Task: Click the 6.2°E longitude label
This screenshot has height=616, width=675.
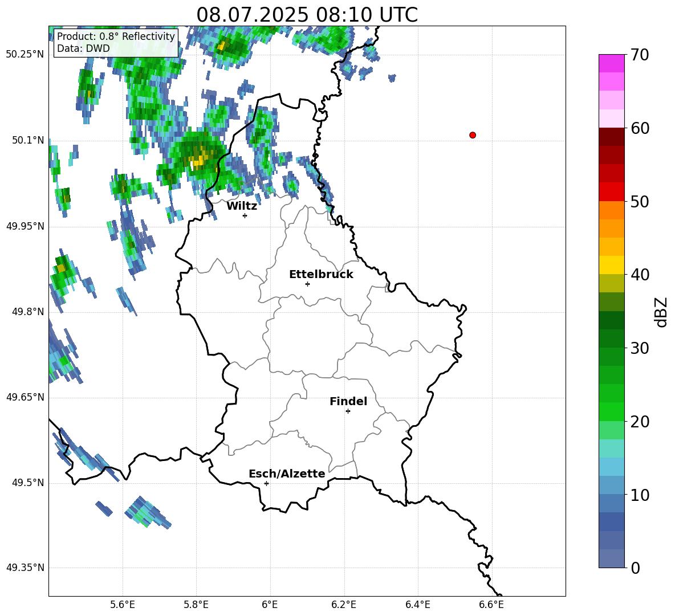Action: pyautogui.click(x=344, y=605)
